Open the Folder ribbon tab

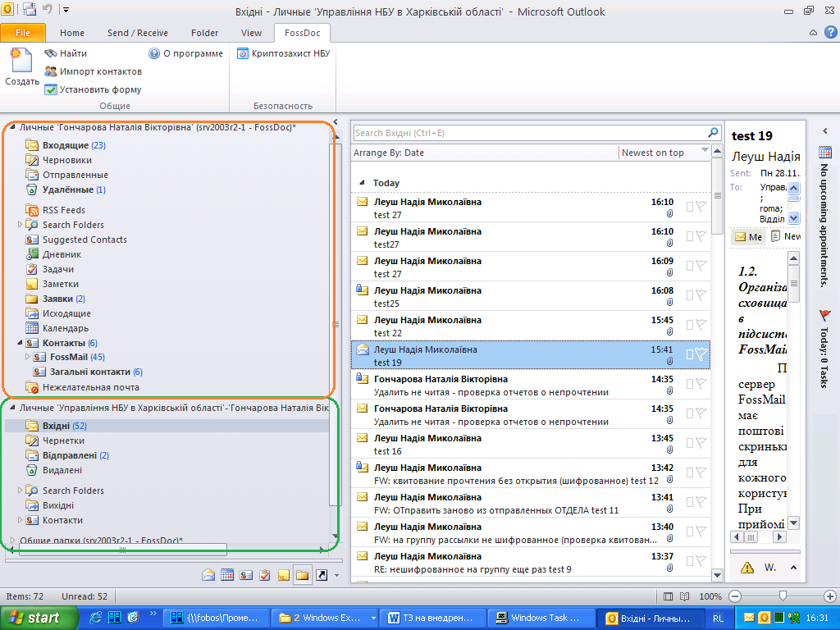[204, 33]
